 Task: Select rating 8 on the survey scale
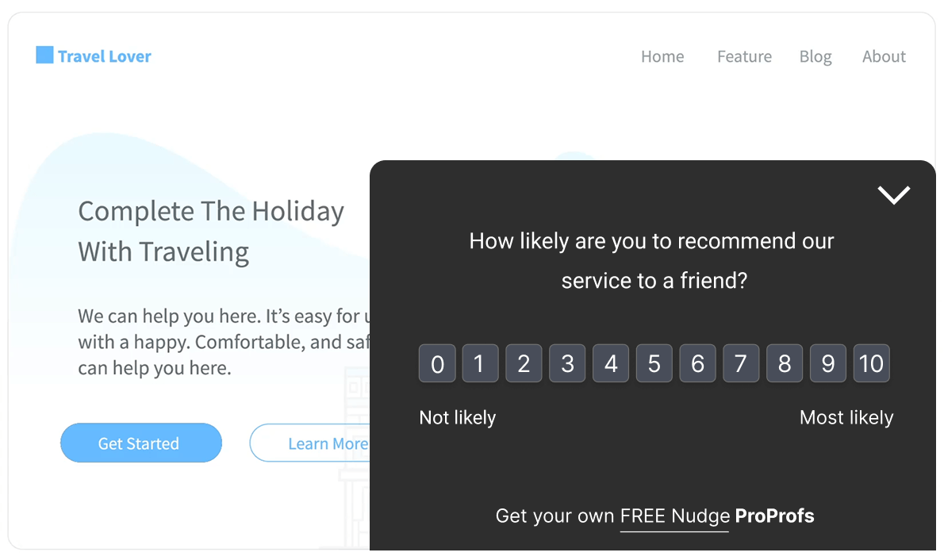tap(784, 363)
